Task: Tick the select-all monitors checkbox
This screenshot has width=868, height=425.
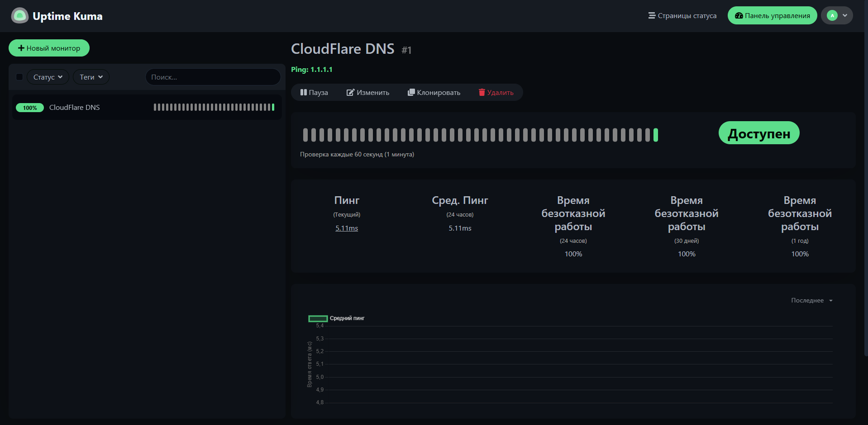Action: (19, 77)
